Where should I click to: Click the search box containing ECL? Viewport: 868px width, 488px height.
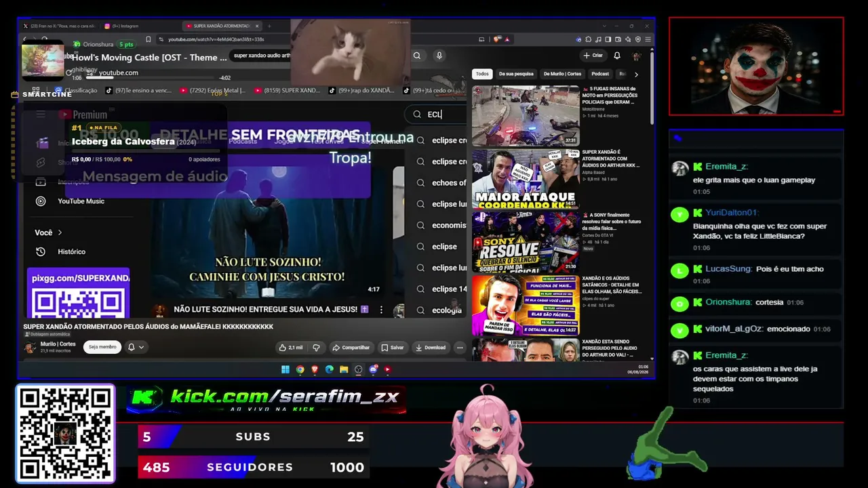435,115
